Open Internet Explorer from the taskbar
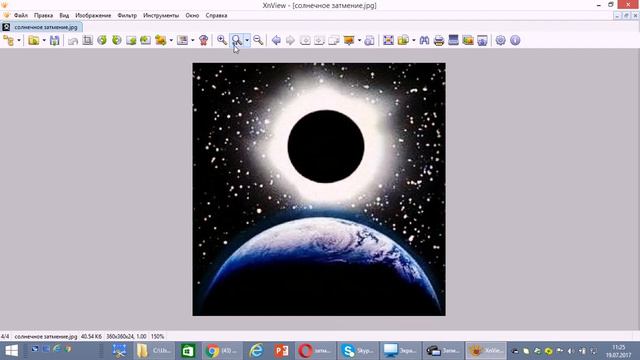The width and height of the screenshot is (640, 360). pyautogui.click(x=256, y=351)
